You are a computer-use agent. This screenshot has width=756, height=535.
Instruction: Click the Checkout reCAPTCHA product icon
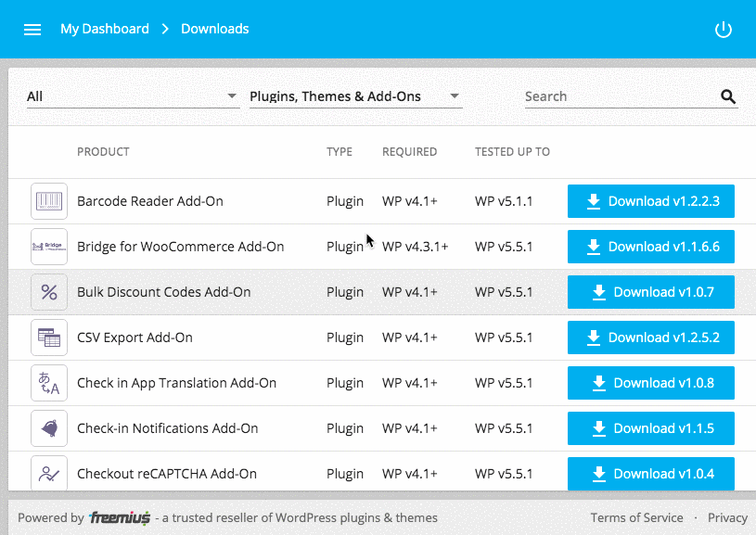(x=49, y=474)
